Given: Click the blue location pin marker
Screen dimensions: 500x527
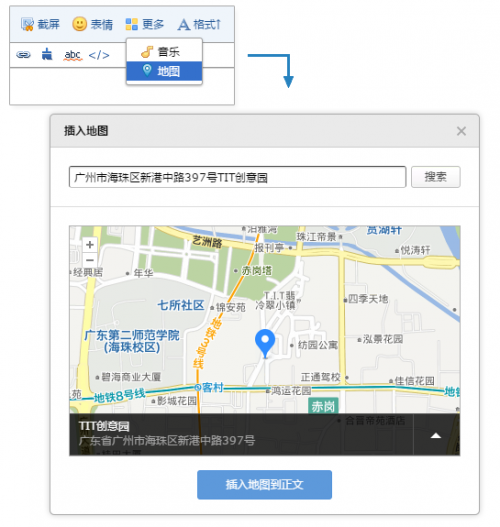Looking at the screenshot, I should tap(265, 343).
